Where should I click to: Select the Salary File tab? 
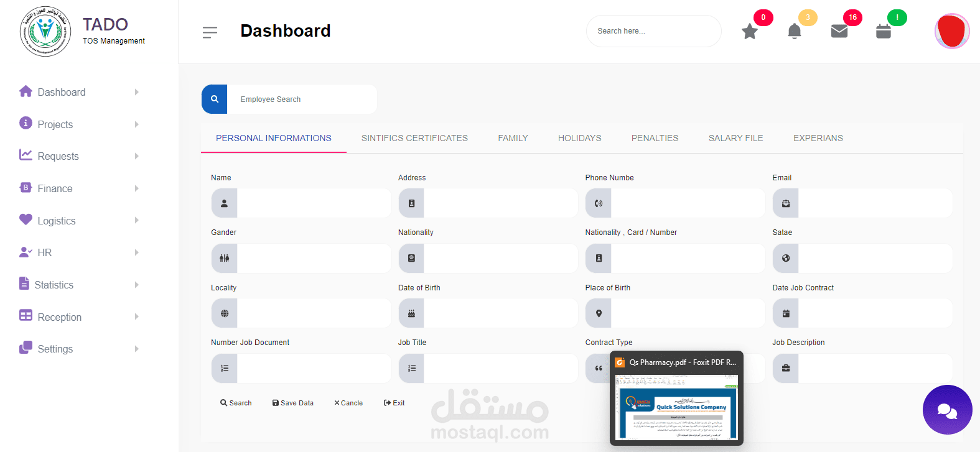click(735, 138)
